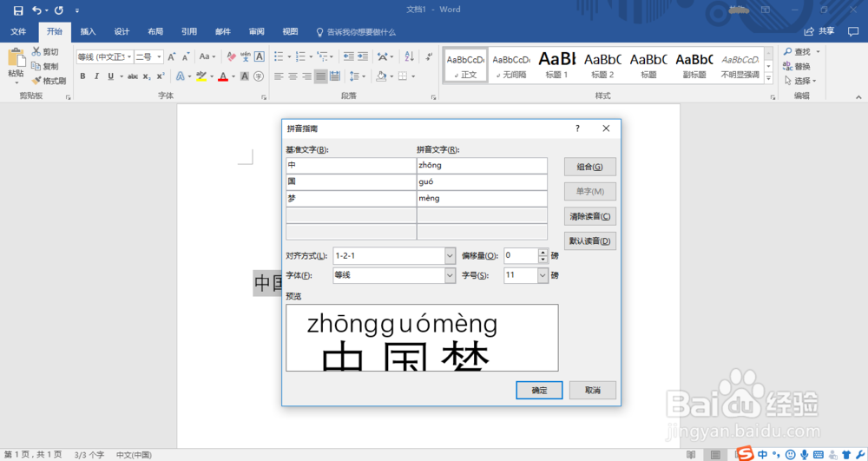Expand alignment dropdown showing 1-2-1
Viewport: 868px width, 461px height.
[450, 256]
